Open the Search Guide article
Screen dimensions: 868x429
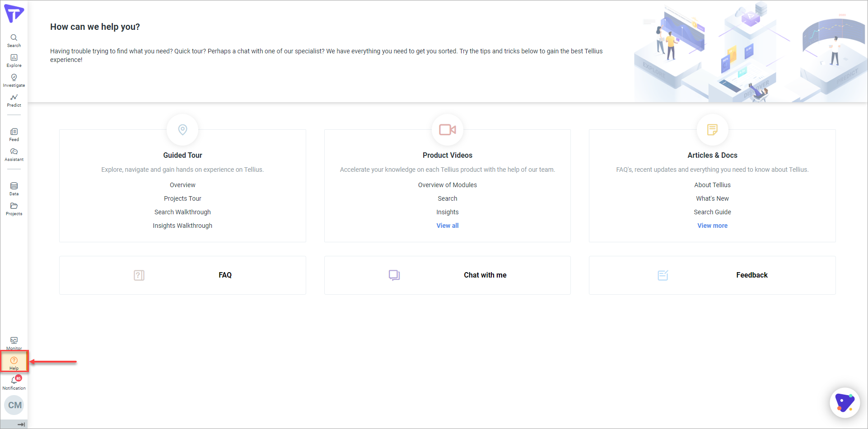click(x=712, y=212)
